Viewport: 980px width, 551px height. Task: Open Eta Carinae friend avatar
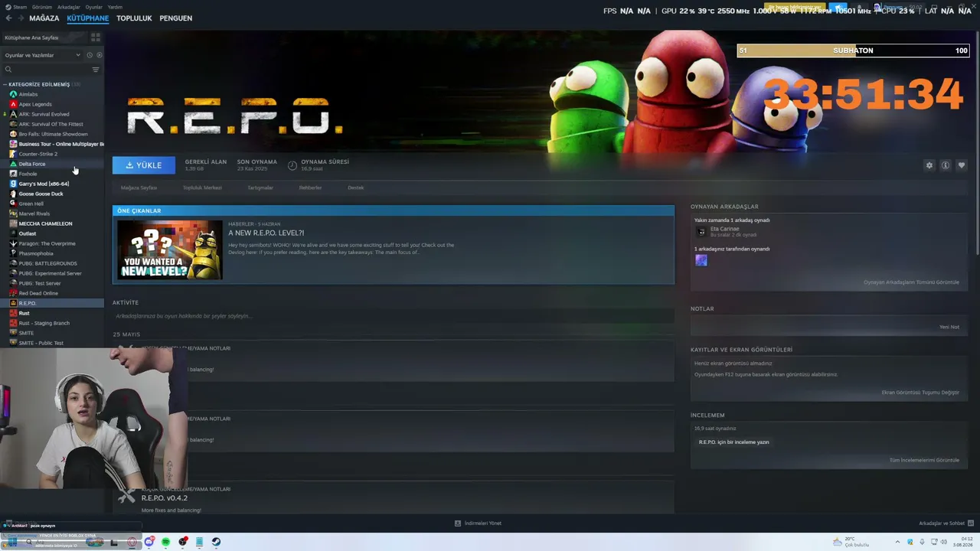[701, 231]
